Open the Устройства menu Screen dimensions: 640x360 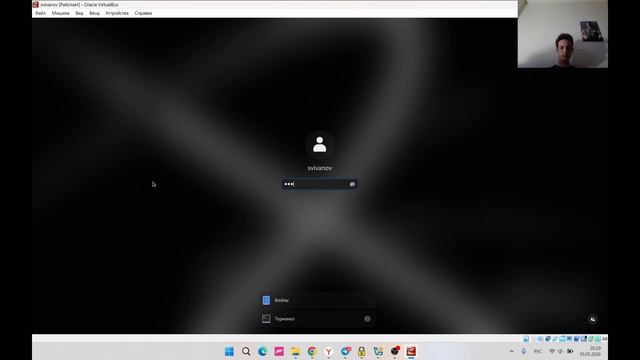(117, 13)
